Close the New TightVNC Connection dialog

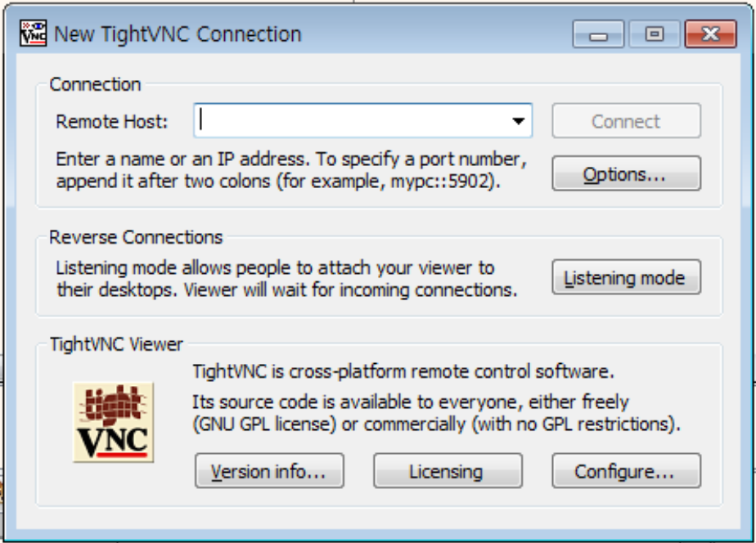(709, 34)
